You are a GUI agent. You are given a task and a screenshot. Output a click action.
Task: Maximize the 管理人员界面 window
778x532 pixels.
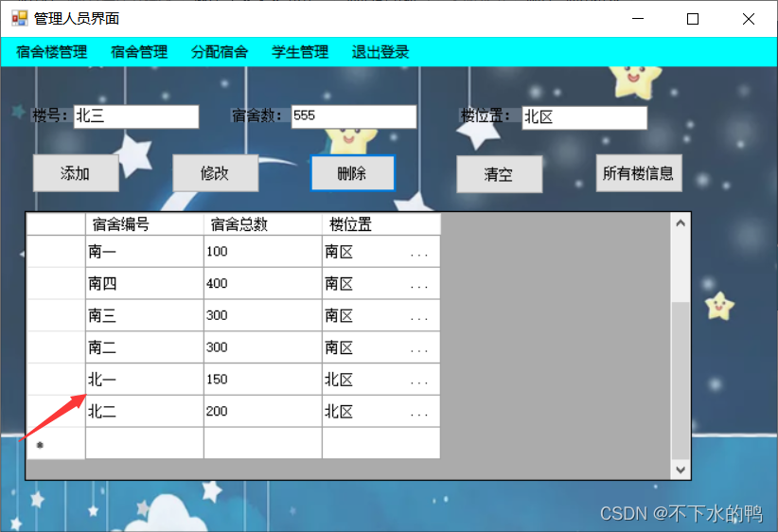[x=693, y=18]
